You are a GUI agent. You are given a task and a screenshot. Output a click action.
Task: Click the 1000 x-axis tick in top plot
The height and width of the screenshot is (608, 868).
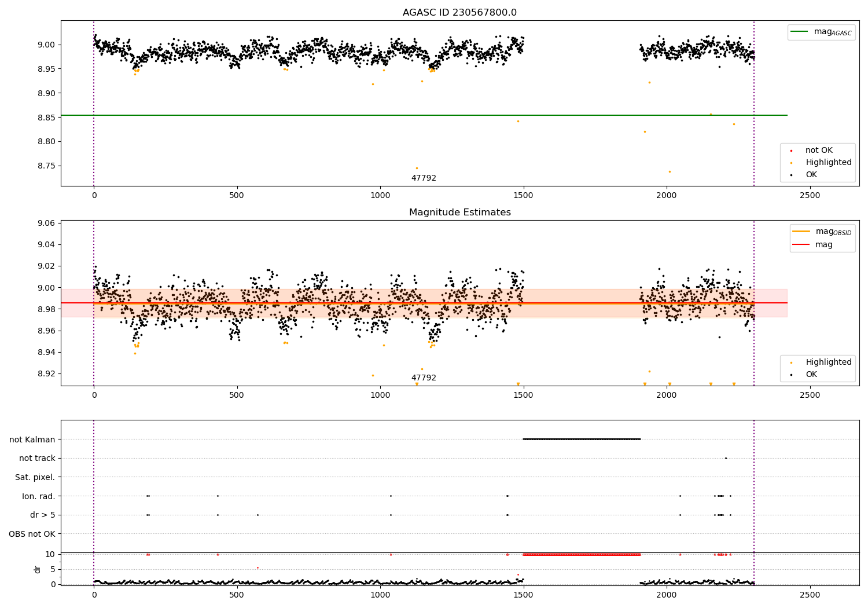click(x=380, y=195)
